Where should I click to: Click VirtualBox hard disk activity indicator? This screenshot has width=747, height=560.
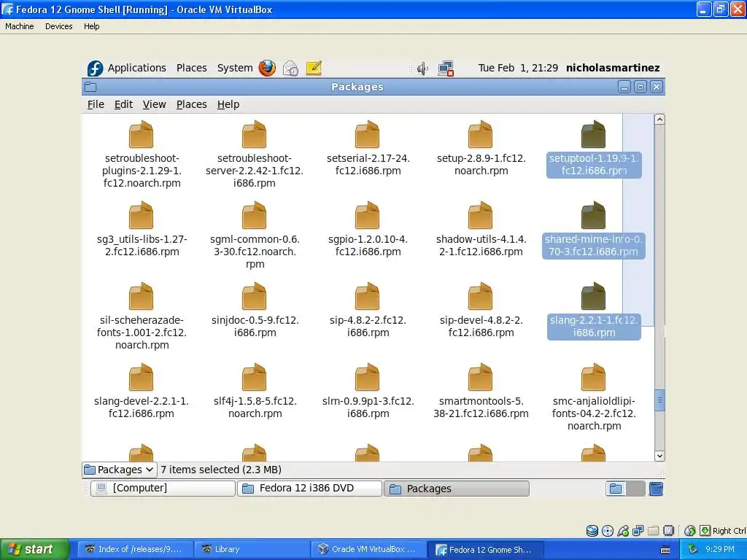(592, 531)
